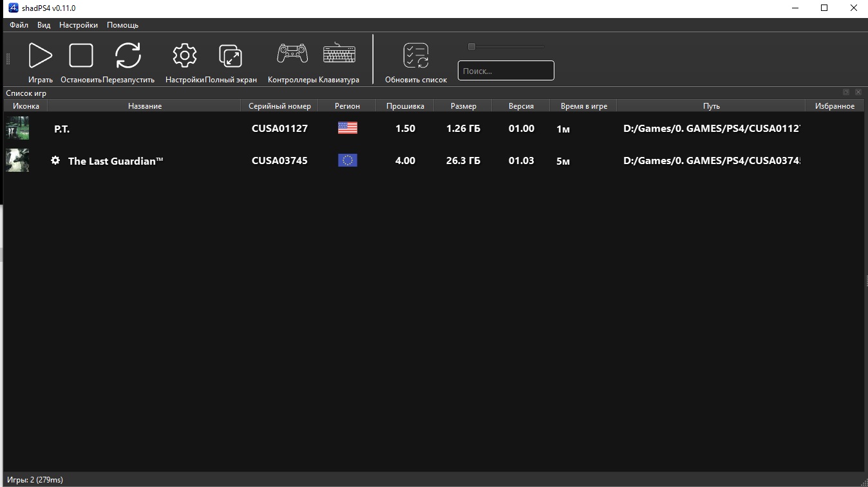Sort by Иконка column header
868x487 pixels.
point(26,106)
